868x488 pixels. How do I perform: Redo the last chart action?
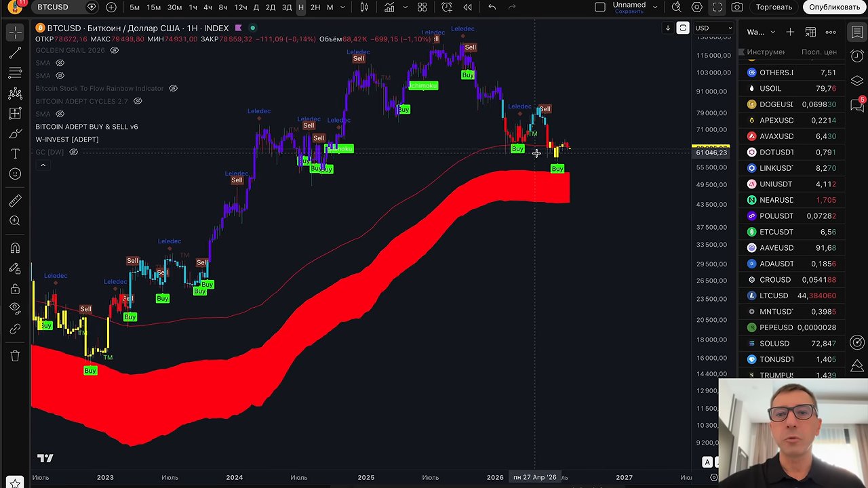(513, 7)
